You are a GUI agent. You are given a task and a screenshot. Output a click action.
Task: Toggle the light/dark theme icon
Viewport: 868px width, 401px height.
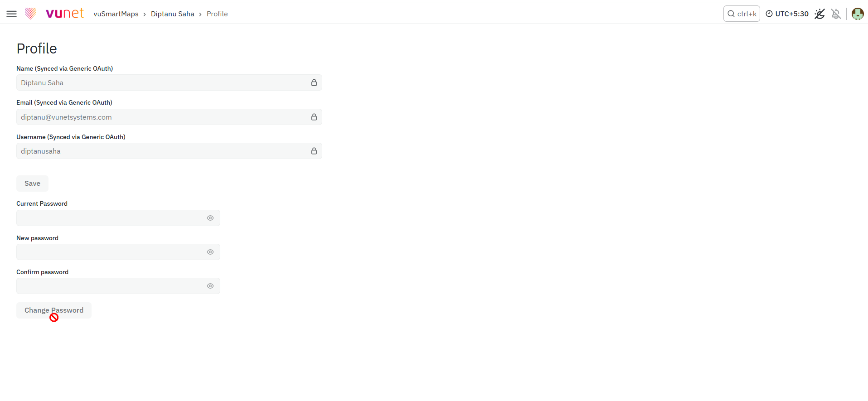pos(820,14)
